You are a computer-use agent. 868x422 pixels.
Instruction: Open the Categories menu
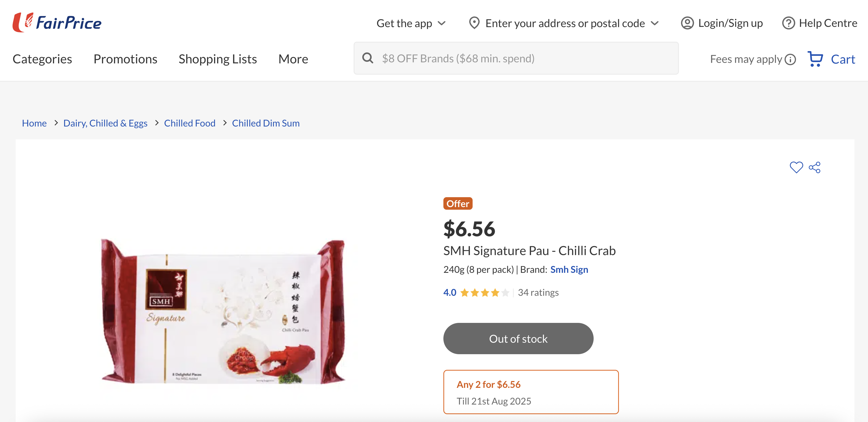click(x=42, y=59)
